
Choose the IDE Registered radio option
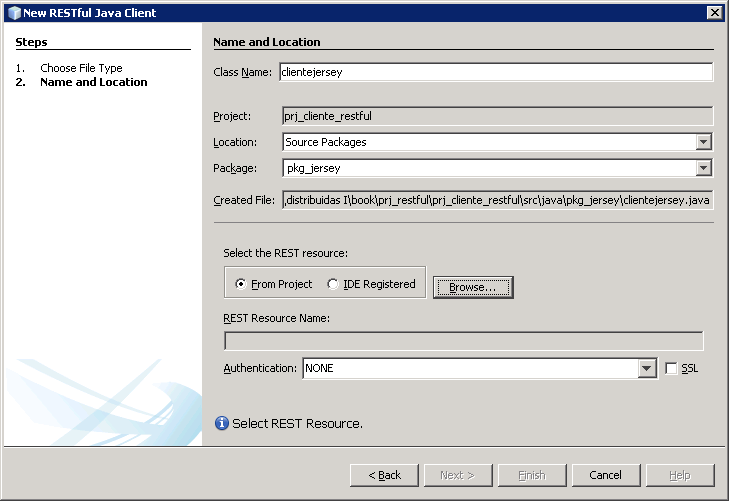(333, 284)
